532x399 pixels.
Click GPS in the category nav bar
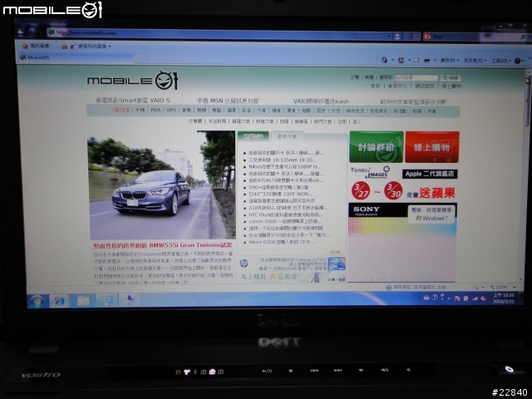tap(171, 110)
